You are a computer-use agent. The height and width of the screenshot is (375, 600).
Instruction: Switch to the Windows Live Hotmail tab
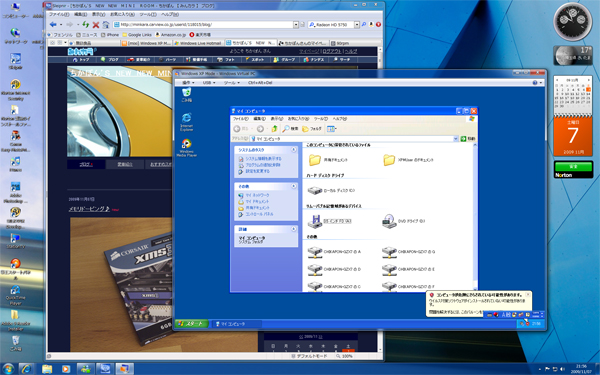click(198, 43)
